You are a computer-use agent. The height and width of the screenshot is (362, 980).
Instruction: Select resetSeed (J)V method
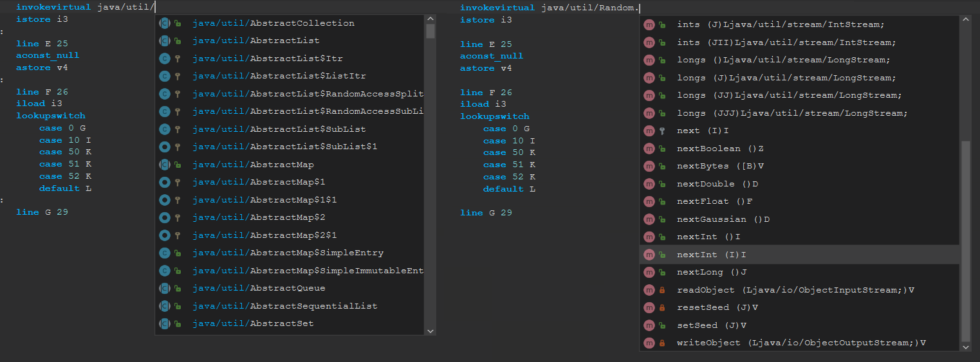pos(799,307)
